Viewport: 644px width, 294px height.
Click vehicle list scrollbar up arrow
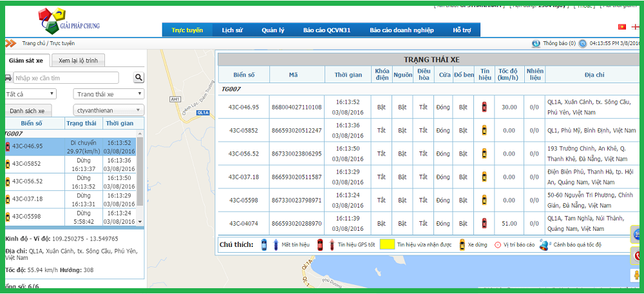point(140,133)
